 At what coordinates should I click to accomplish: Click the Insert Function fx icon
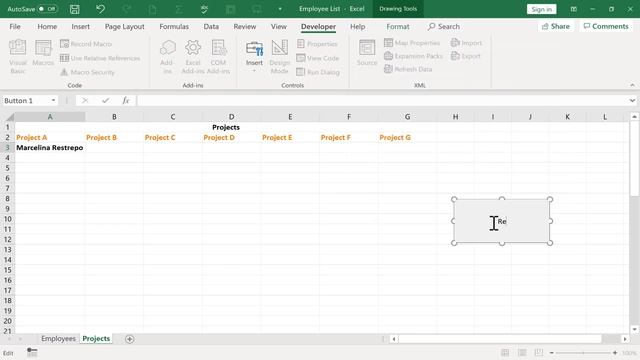[x=126, y=100]
